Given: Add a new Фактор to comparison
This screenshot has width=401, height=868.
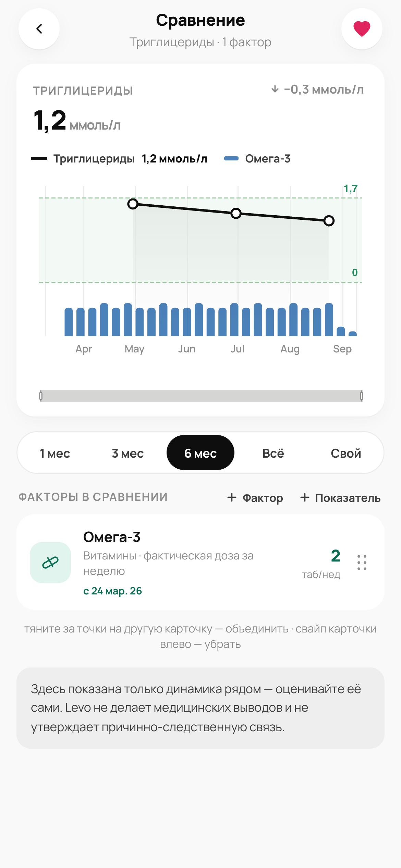Looking at the screenshot, I should [x=255, y=498].
